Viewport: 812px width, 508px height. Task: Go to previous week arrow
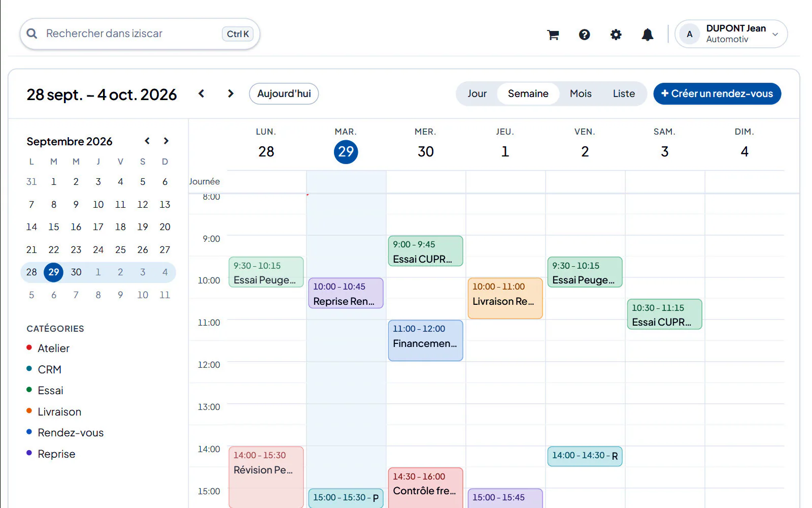pos(201,93)
